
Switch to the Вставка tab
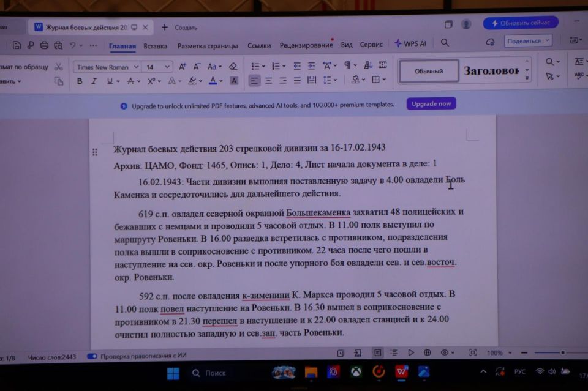pyautogui.click(x=156, y=45)
